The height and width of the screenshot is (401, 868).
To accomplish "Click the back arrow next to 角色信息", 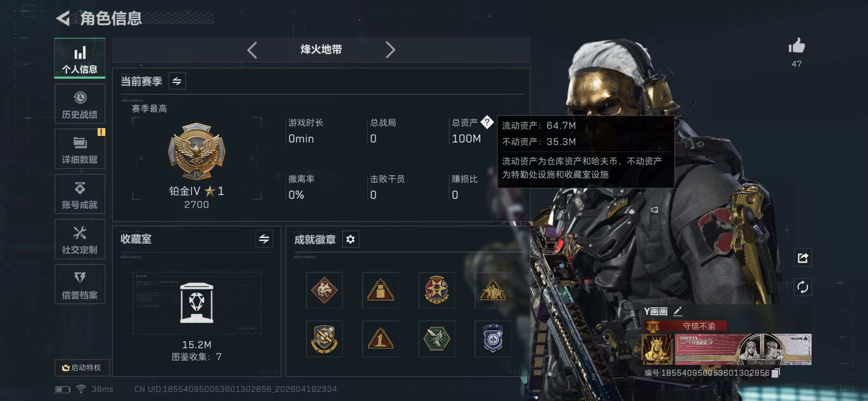I will pos(63,18).
